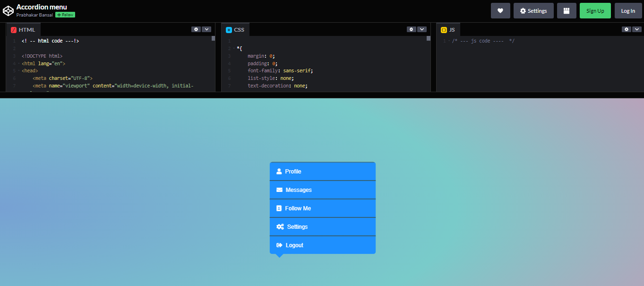Expand the JS panel dropdown chevron
Viewport: 644px width, 286px height.
(x=637, y=29)
